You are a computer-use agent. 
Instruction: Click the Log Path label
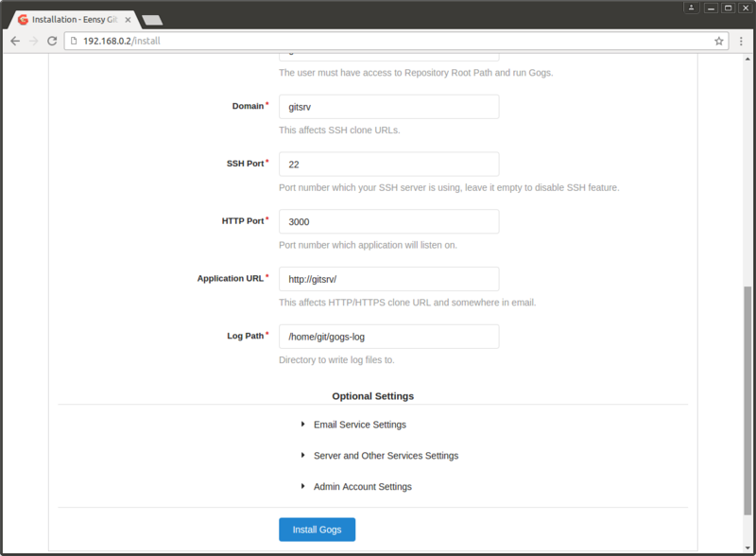coord(246,336)
